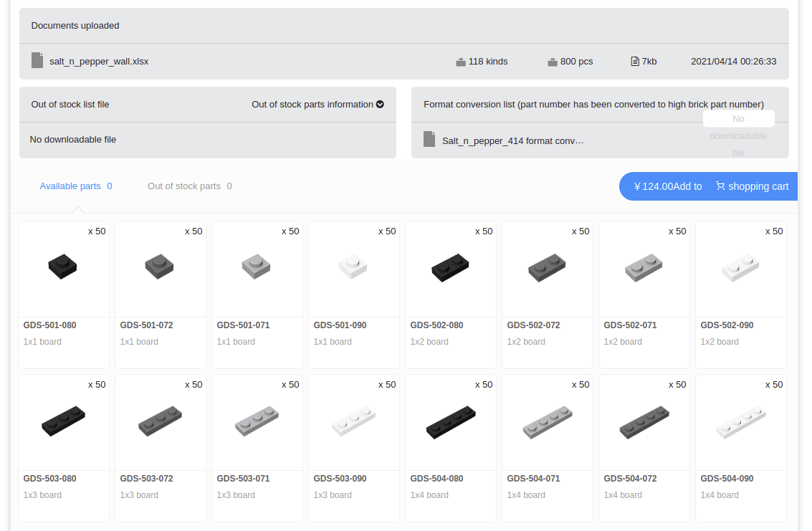Select the black 1x1 board GDS-501-080 image
812x531 pixels.
pyautogui.click(x=63, y=267)
